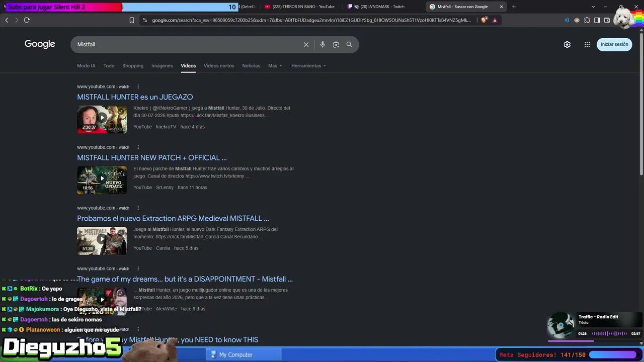Viewport: 644px width, 362px height.
Task: Select the Videos cortos search tab
Action: click(219, 66)
